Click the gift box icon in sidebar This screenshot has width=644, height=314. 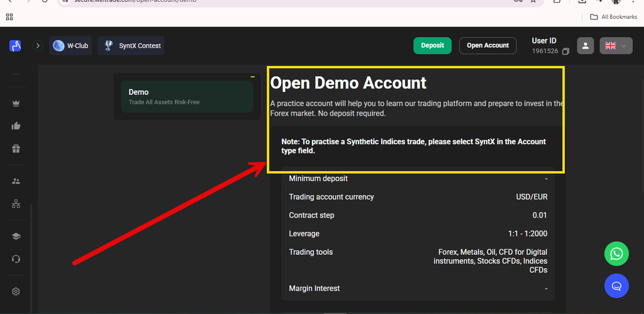coord(16,149)
